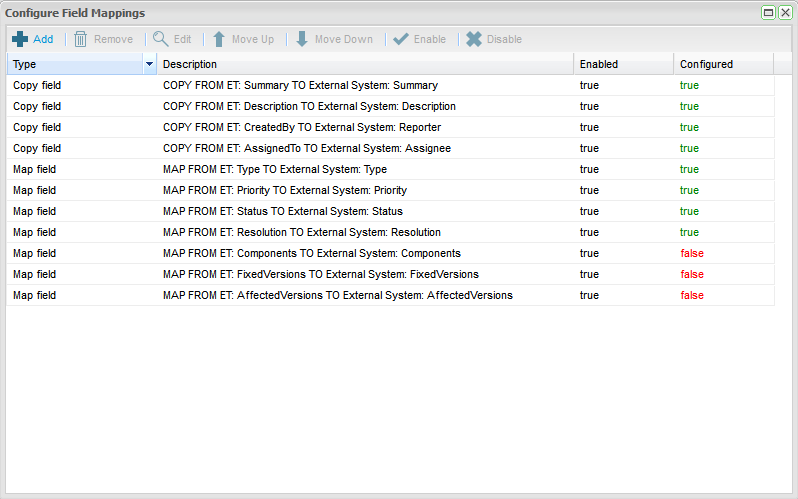Click false Configured value for FixedVersions
The height and width of the screenshot is (499, 798).
coord(692,275)
